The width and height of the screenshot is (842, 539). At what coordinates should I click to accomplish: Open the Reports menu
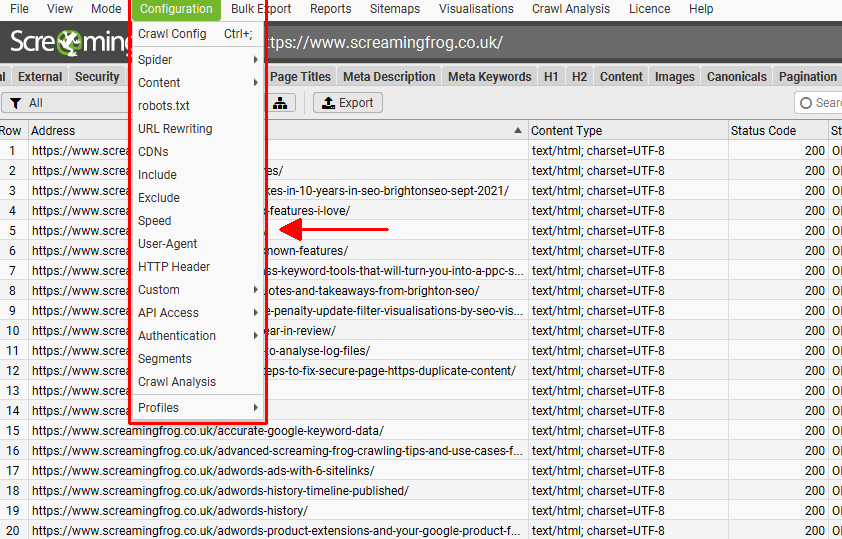331,9
